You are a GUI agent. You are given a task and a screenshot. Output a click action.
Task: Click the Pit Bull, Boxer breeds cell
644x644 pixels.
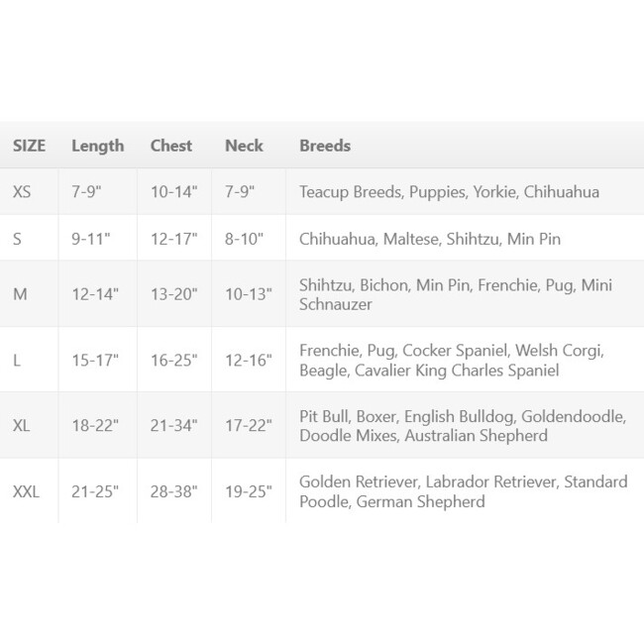coord(465,425)
